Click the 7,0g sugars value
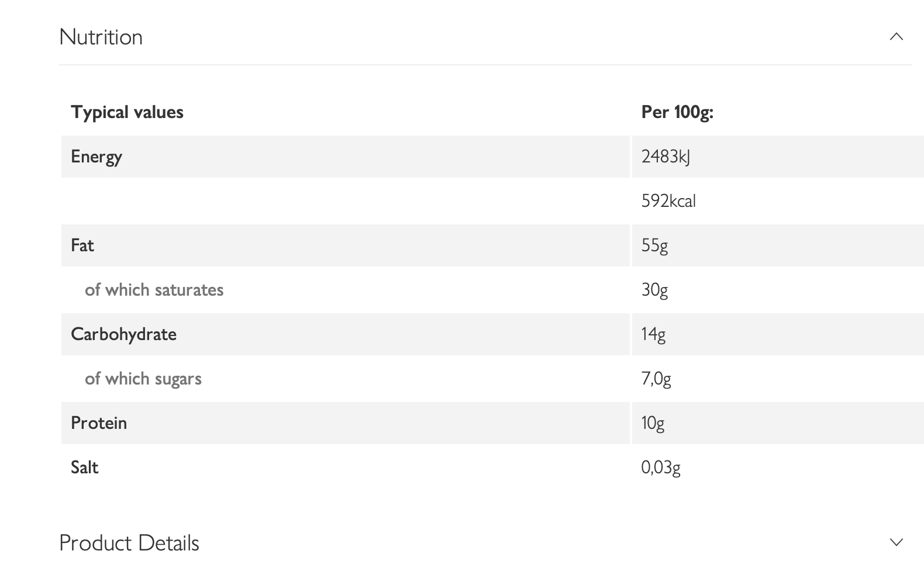924x582 pixels. [656, 379]
